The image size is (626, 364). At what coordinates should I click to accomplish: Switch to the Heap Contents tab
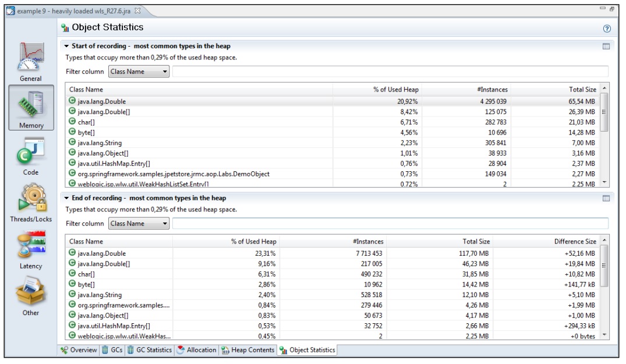tap(247, 350)
